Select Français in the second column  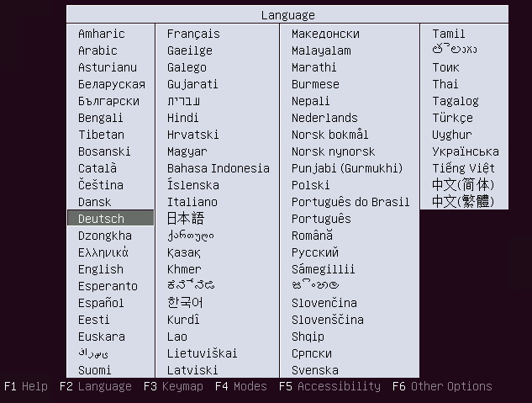tap(193, 34)
